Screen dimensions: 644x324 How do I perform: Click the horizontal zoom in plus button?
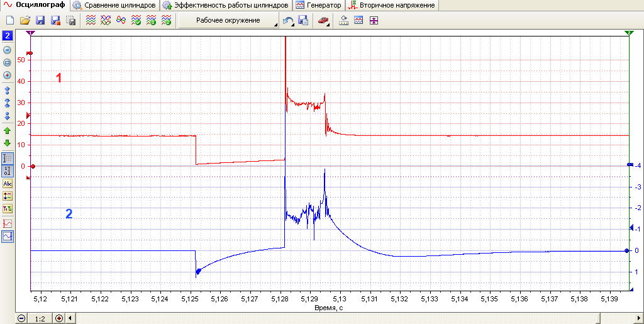[58, 318]
